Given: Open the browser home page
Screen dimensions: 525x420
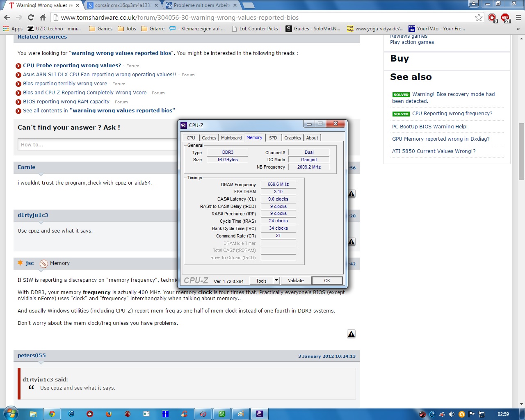Looking at the screenshot, I should (43, 17).
